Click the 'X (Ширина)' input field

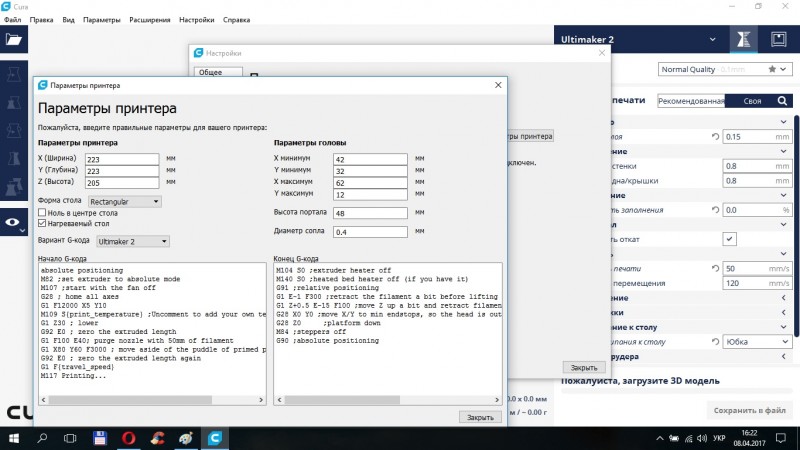click(x=122, y=158)
